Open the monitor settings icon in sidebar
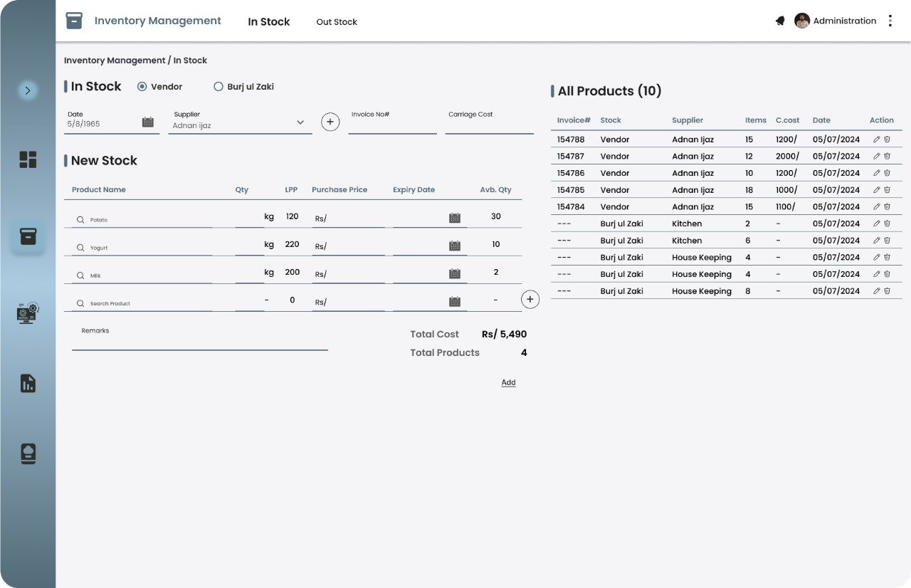911x588 pixels. click(x=28, y=313)
